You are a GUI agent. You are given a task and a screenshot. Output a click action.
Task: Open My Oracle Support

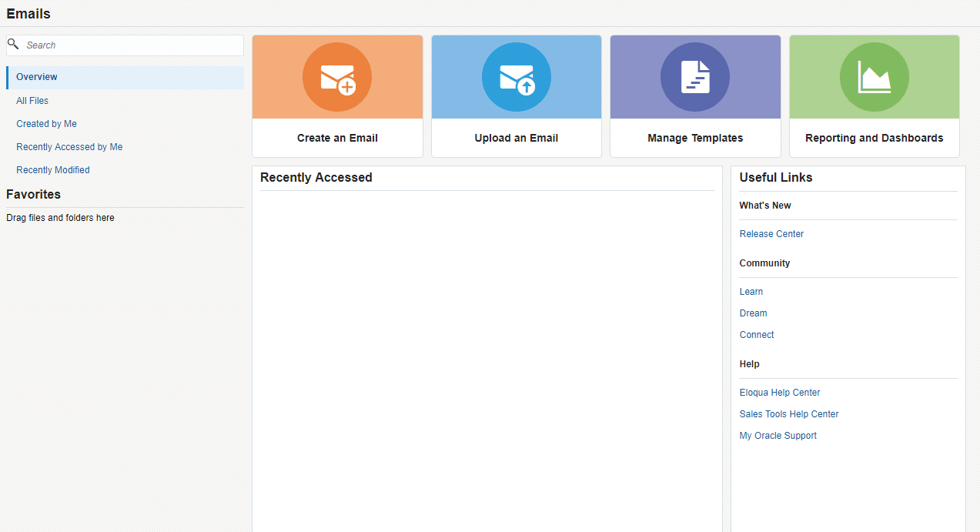[x=778, y=435]
